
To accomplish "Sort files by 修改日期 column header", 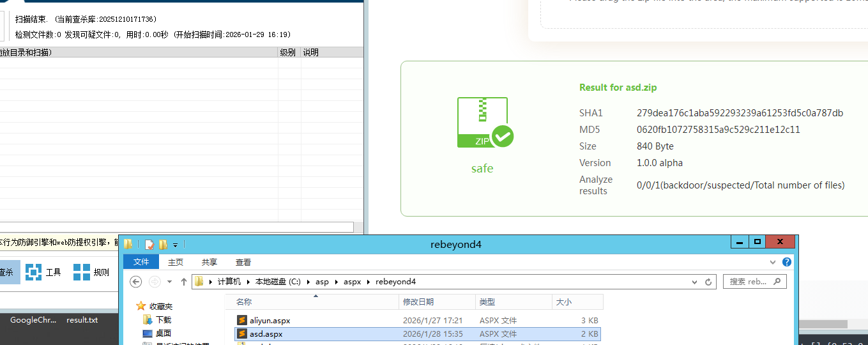I will point(418,302).
